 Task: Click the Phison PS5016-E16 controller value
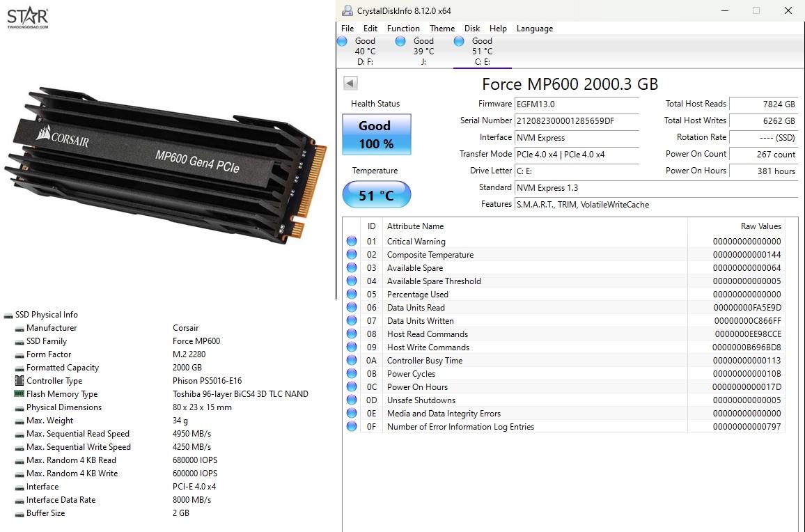pyautogui.click(x=207, y=380)
